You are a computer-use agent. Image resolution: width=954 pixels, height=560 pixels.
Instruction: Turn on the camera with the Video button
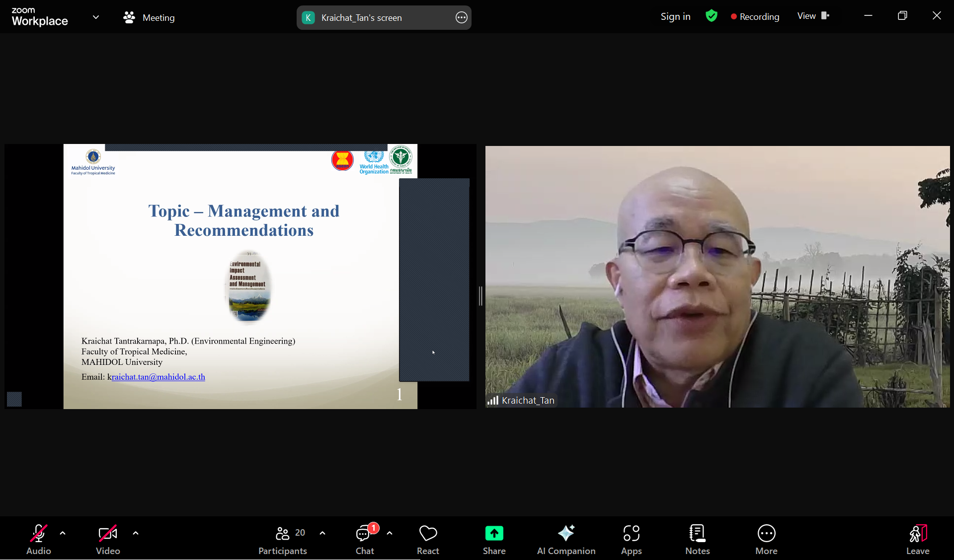pos(108,539)
